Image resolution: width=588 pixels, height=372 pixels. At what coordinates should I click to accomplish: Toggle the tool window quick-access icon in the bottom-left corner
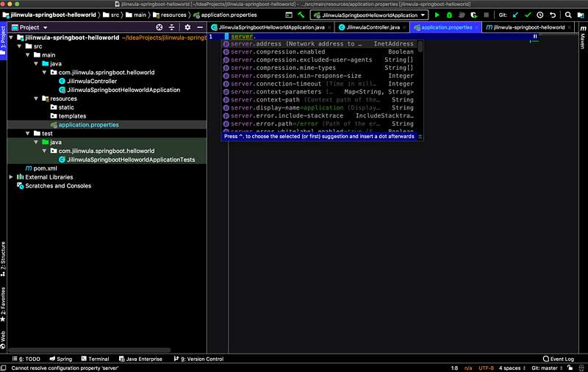(3, 368)
